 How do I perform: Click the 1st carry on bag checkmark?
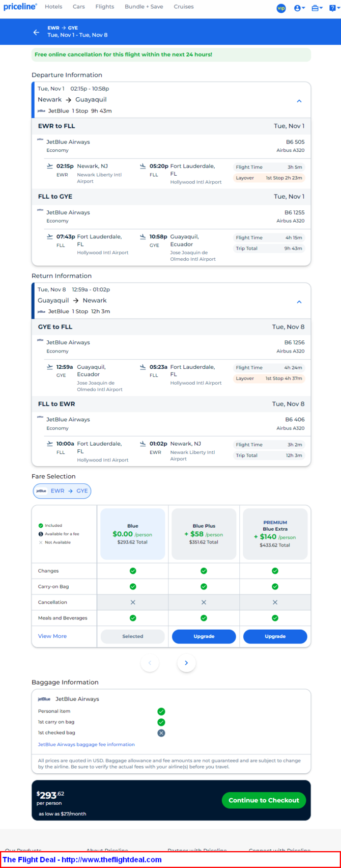click(161, 722)
